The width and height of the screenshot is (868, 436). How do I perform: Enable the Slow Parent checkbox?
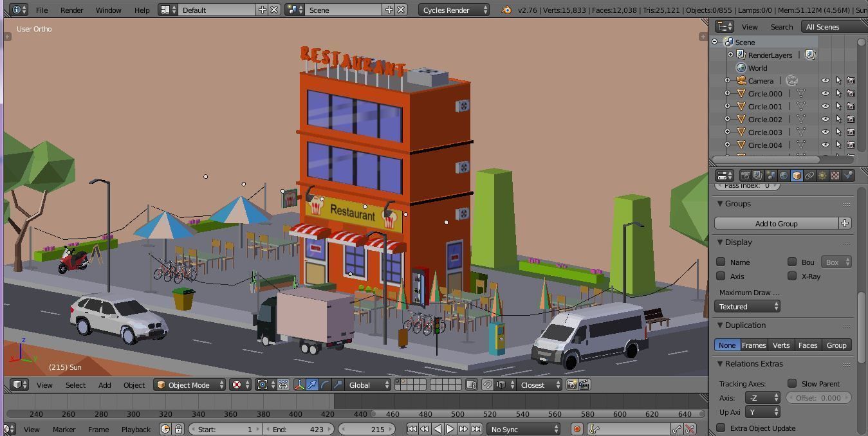792,383
